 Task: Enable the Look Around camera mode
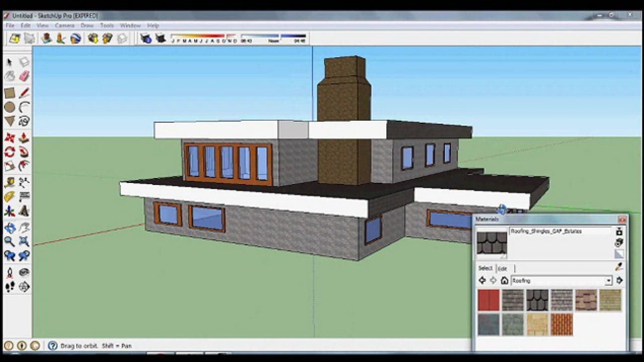click(24, 271)
